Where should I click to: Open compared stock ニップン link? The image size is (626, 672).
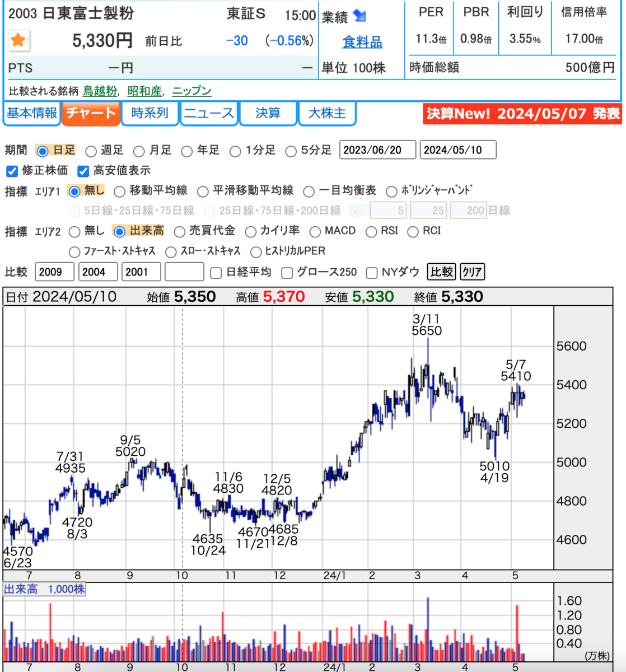[x=192, y=91]
